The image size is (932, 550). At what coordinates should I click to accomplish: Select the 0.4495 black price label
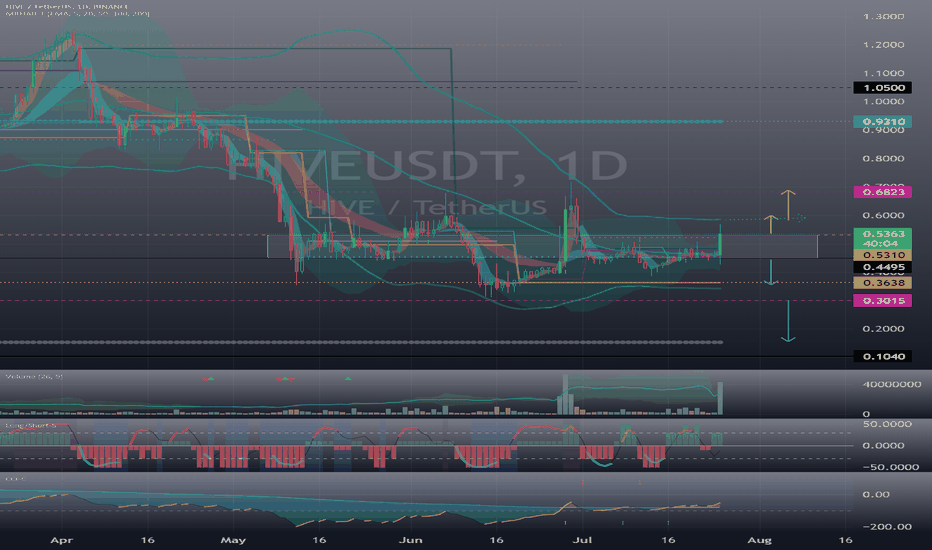coord(883,267)
